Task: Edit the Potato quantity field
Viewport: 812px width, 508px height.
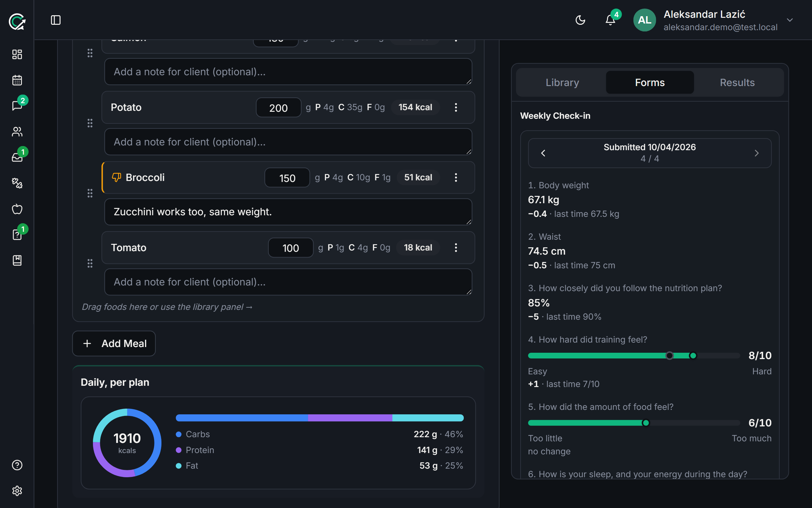Action: 278,108
